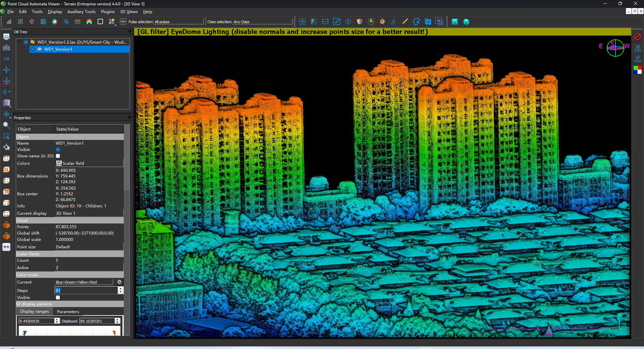Check the Show name (in 3D) checkbox
644x349 pixels.
(x=58, y=156)
